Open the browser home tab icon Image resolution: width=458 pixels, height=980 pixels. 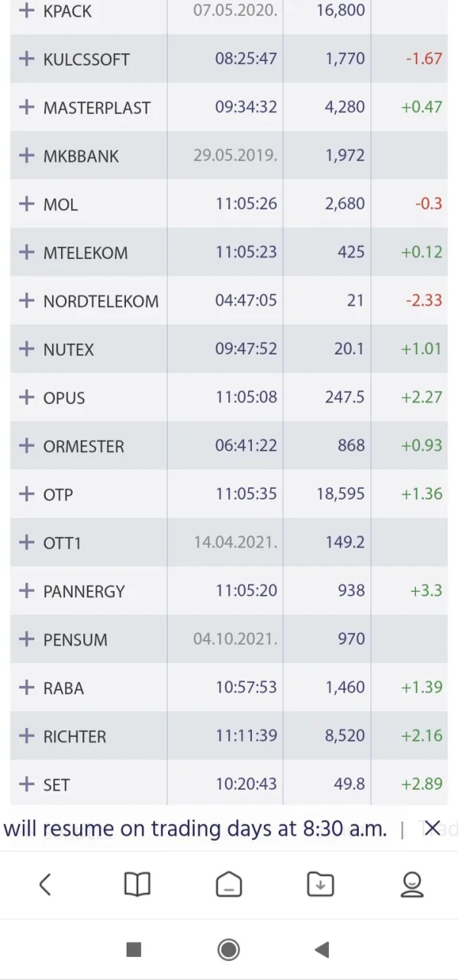point(229,885)
